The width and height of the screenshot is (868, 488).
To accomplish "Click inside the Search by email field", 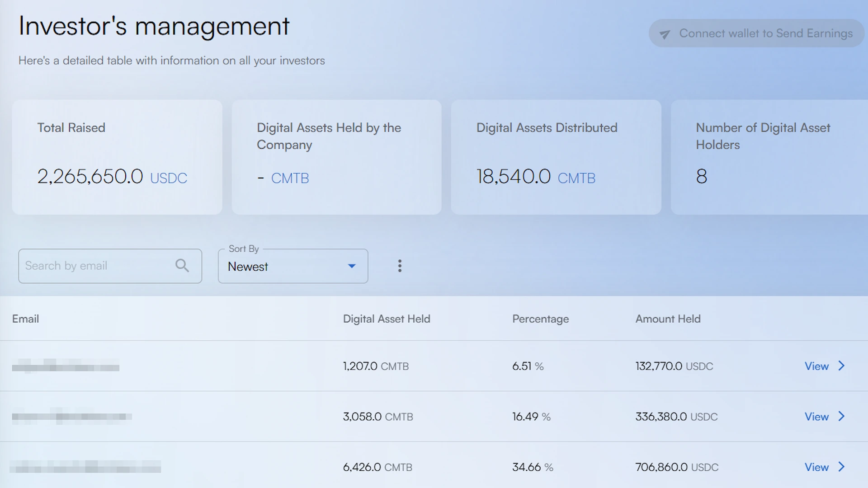I will pyautogui.click(x=90, y=266).
